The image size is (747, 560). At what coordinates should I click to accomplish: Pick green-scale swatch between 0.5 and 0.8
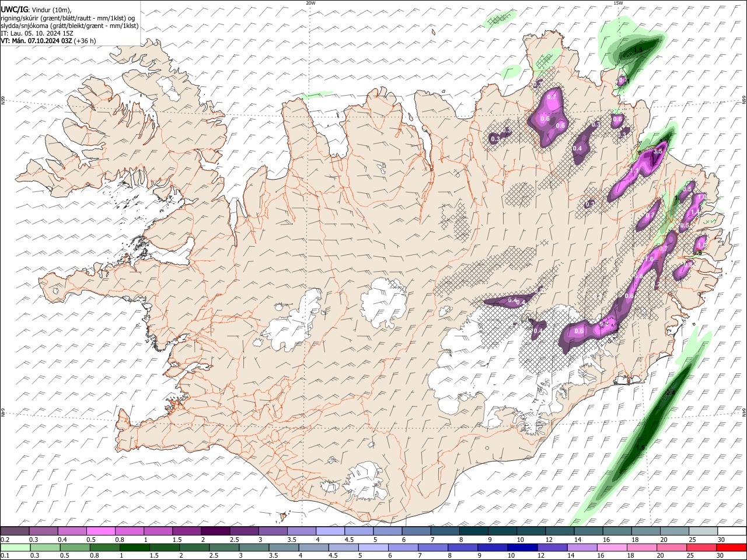75,547
